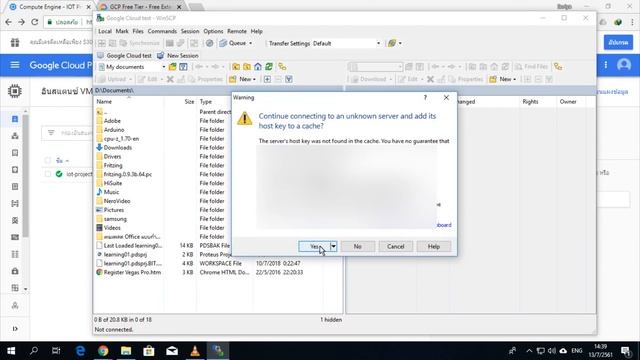The image size is (640, 360).
Task: Switch to Compute Engine browser tab
Action: click(49, 7)
